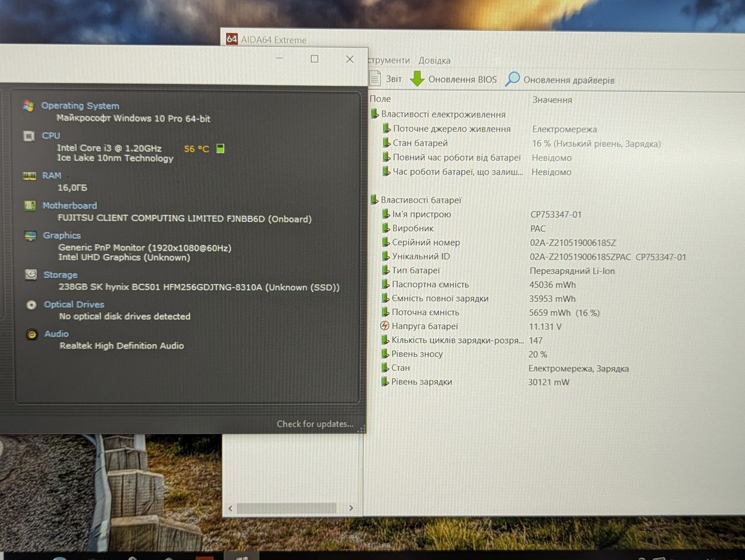
Task: Click the icon next to Унікальний ID
Action: click(x=385, y=256)
